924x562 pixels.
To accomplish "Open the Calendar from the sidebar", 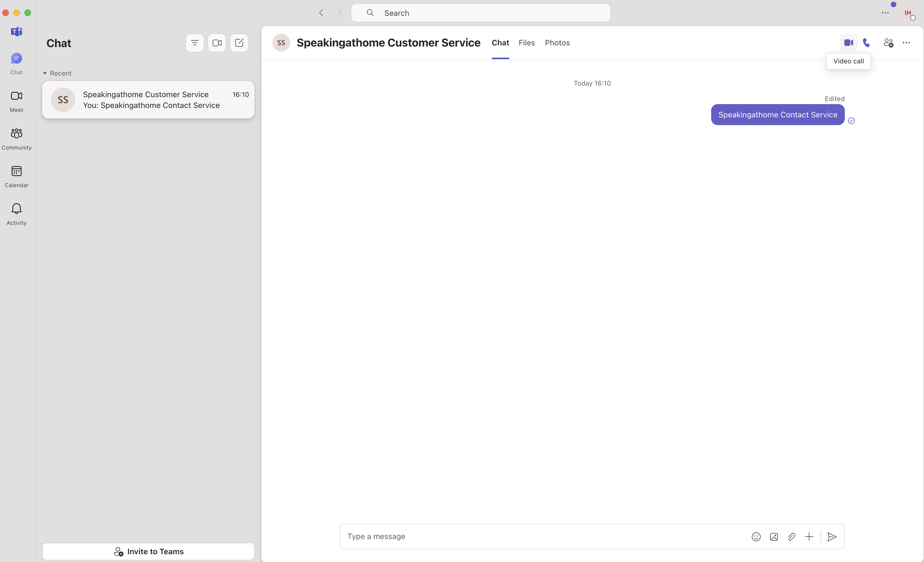I will tap(16, 176).
